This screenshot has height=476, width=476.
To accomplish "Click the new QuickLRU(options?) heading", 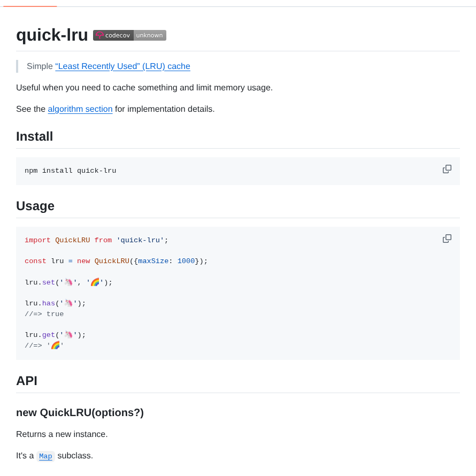I will tap(80, 412).
